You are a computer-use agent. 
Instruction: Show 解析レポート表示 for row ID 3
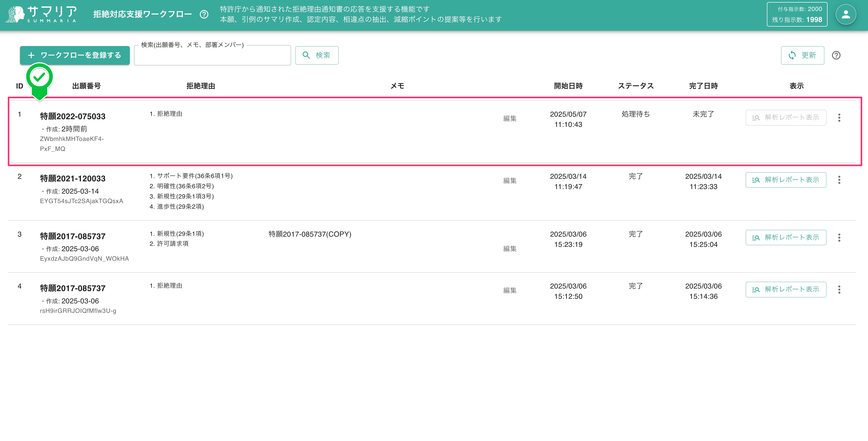coord(786,238)
